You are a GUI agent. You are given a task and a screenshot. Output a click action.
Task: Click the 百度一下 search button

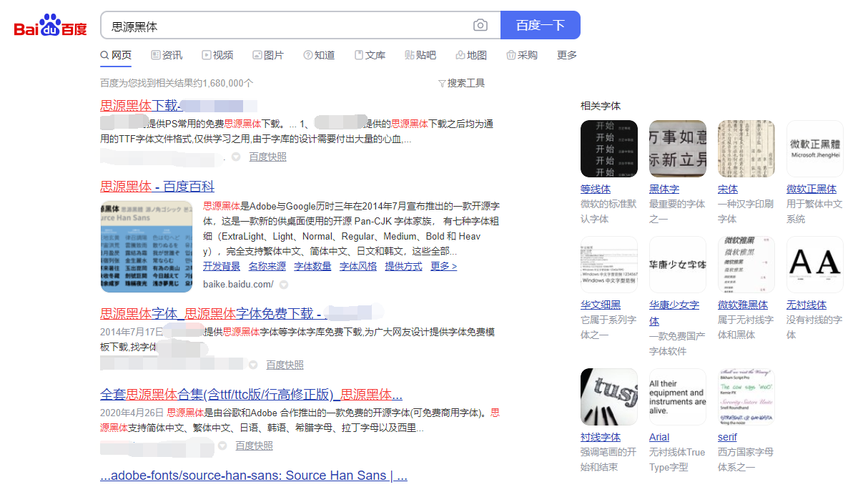(x=541, y=25)
